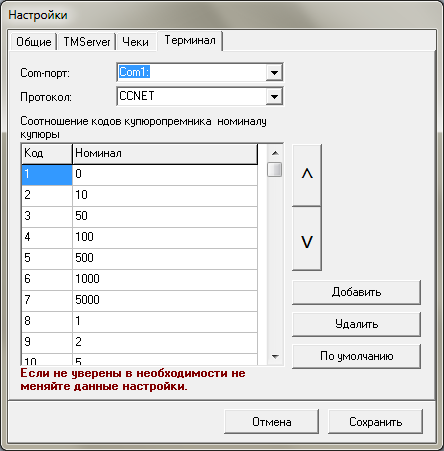Select the Терминал tab
Screen dimensions: 444x451
pos(190,40)
